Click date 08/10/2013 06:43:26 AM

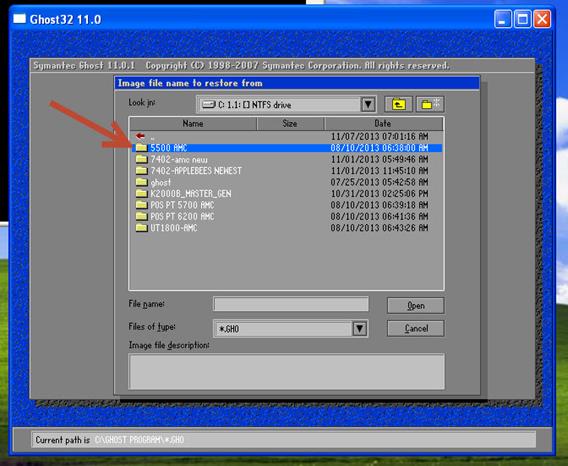point(379,228)
